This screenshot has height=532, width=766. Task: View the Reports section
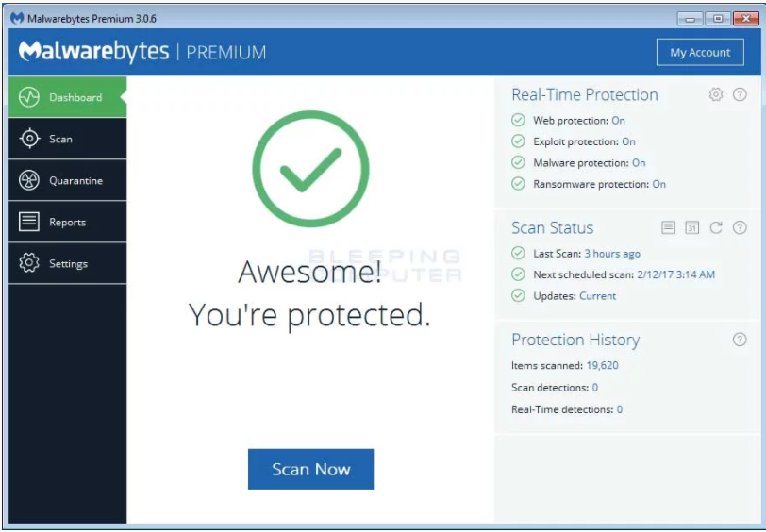tap(67, 222)
